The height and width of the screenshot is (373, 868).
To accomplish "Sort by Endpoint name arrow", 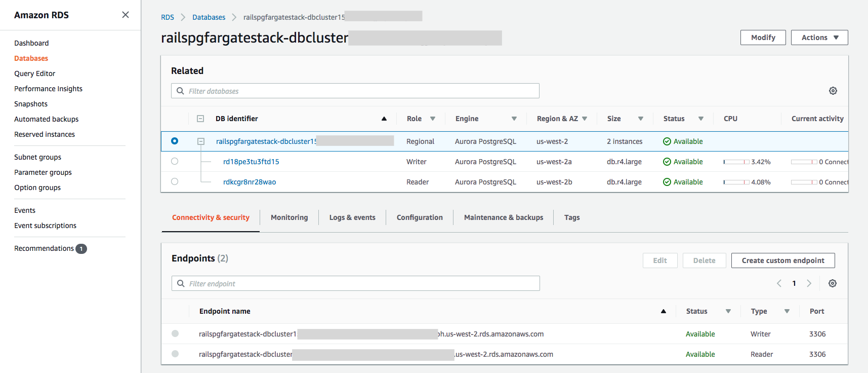I will [x=664, y=311].
